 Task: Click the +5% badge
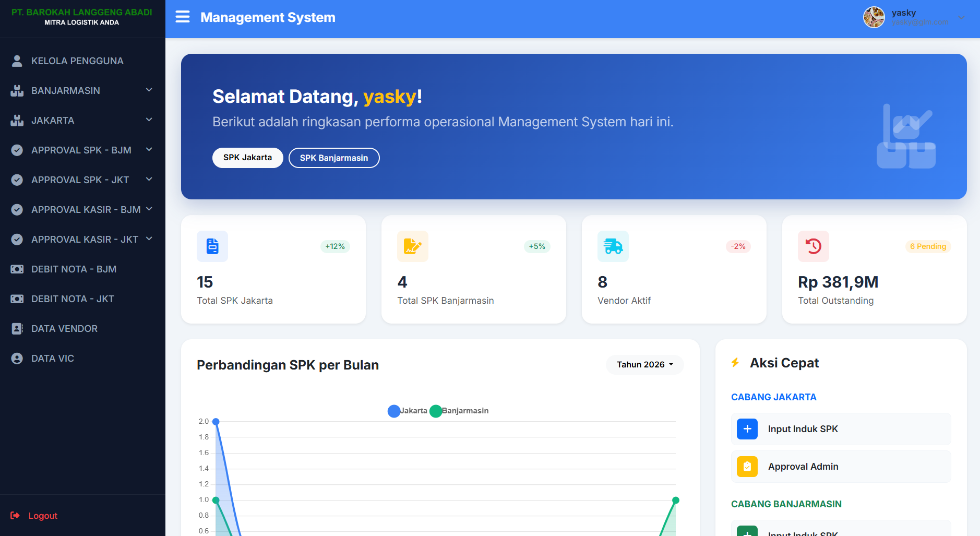coord(537,246)
